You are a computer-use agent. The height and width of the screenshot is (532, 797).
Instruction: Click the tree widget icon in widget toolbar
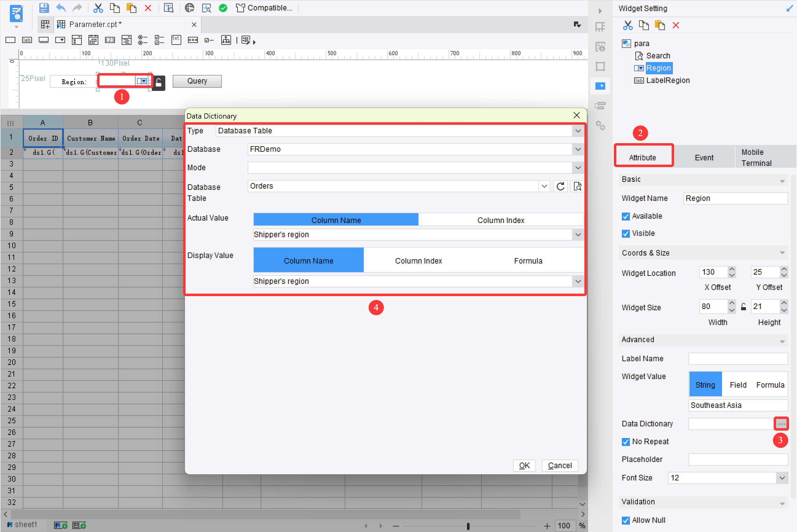click(x=226, y=40)
